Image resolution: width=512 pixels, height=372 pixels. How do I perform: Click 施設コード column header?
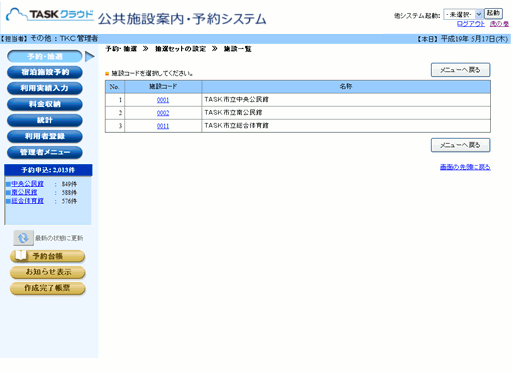(163, 87)
